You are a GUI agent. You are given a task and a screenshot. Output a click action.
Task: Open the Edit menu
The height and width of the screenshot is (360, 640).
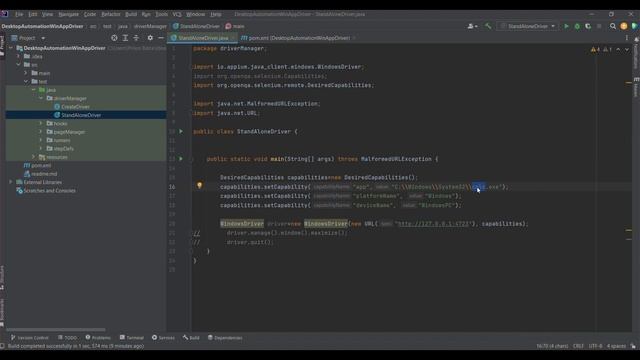(x=33, y=14)
